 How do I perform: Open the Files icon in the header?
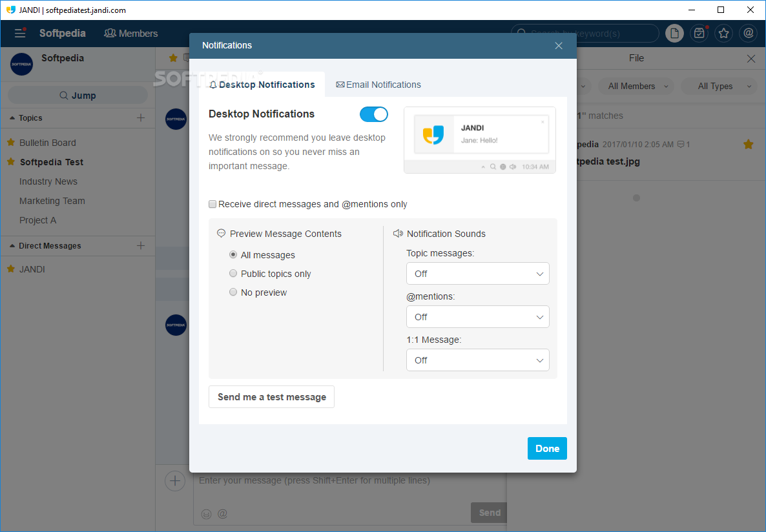674,33
